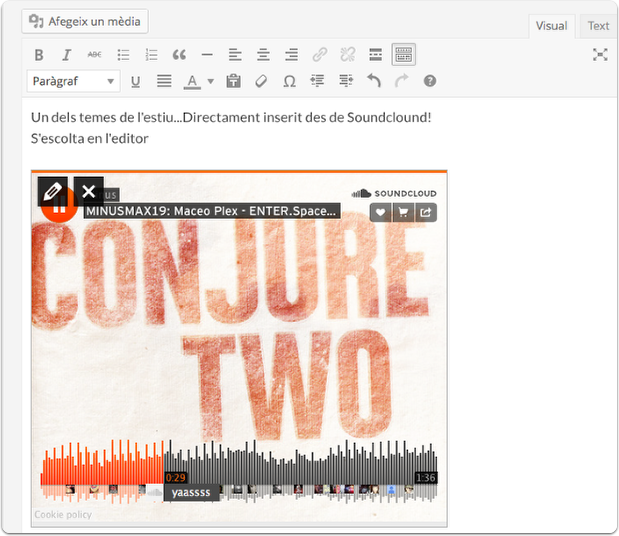Seek in the unplayed gray waveform
The image size is (619, 536).
tap(300, 464)
